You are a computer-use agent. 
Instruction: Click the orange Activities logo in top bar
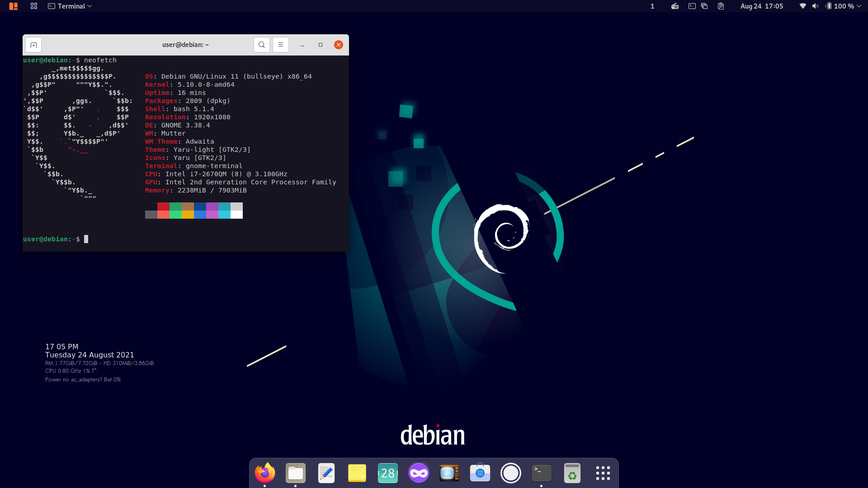tap(14, 6)
